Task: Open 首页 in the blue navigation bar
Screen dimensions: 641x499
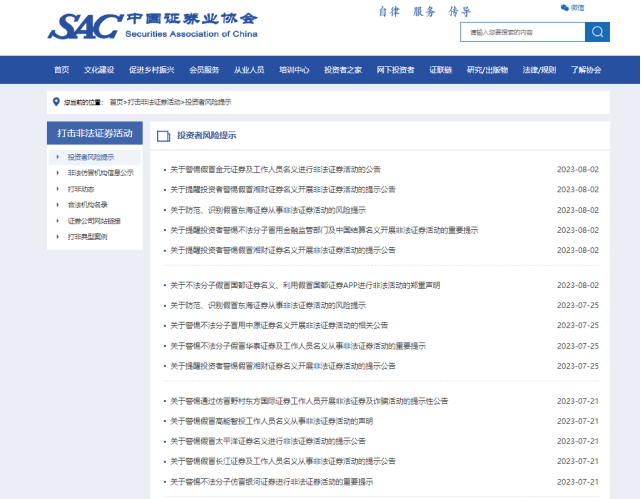Action: point(62,70)
